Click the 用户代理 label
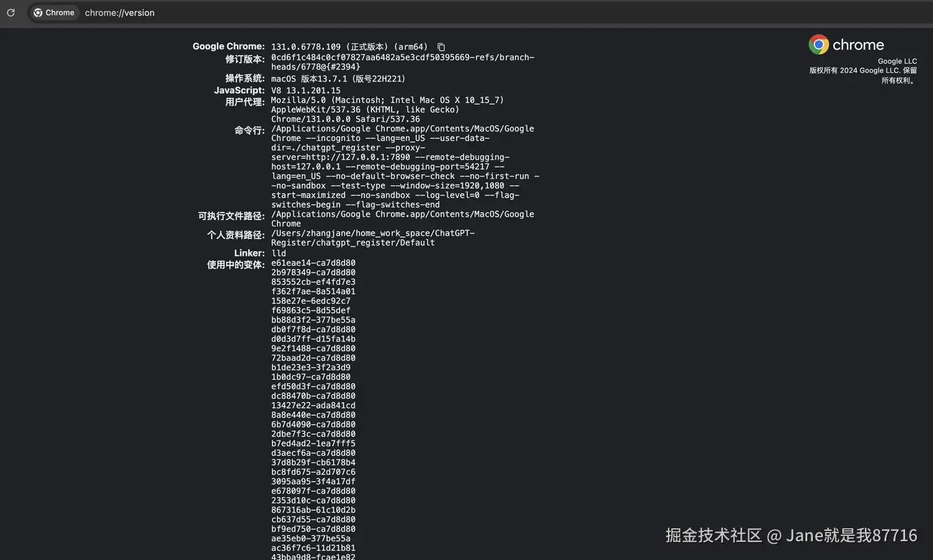The height and width of the screenshot is (560, 933). coord(245,102)
